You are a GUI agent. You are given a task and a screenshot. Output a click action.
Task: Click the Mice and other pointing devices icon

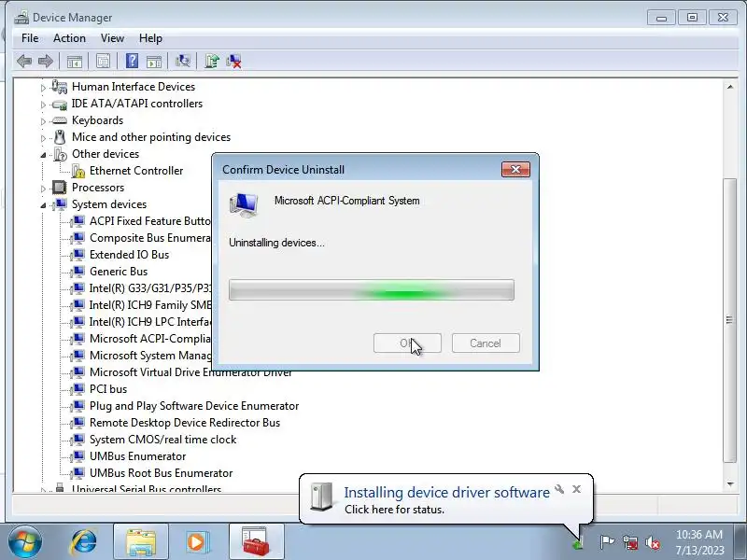(60, 137)
